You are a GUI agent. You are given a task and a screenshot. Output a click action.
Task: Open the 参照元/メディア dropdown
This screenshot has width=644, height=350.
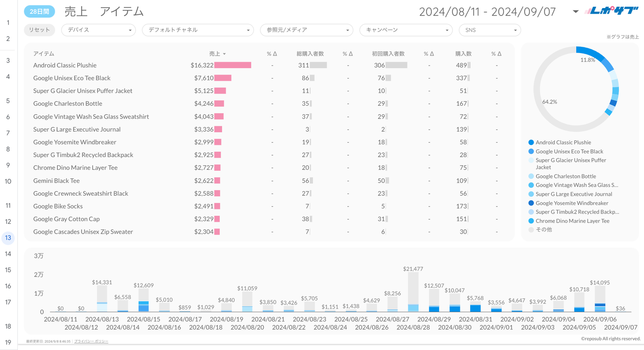point(307,30)
